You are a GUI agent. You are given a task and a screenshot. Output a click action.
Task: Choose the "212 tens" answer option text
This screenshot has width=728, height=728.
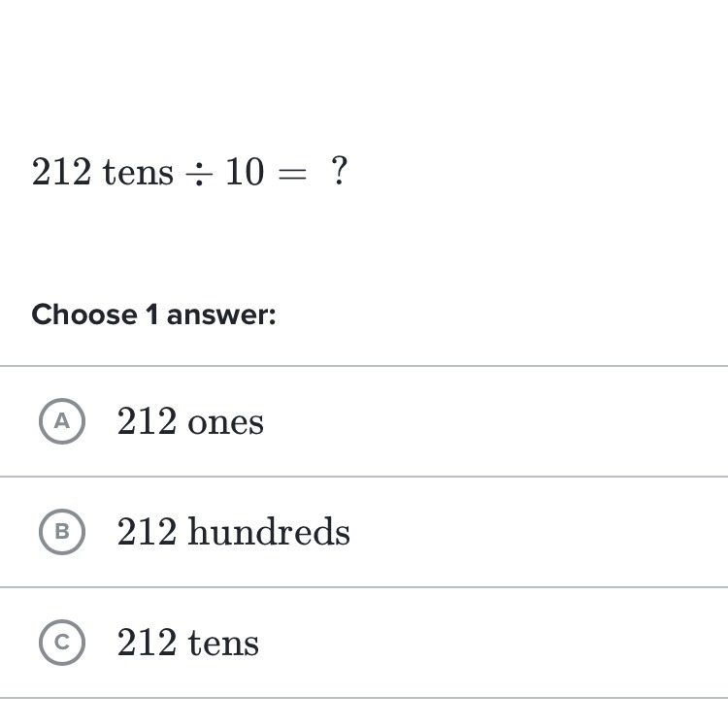188,643
